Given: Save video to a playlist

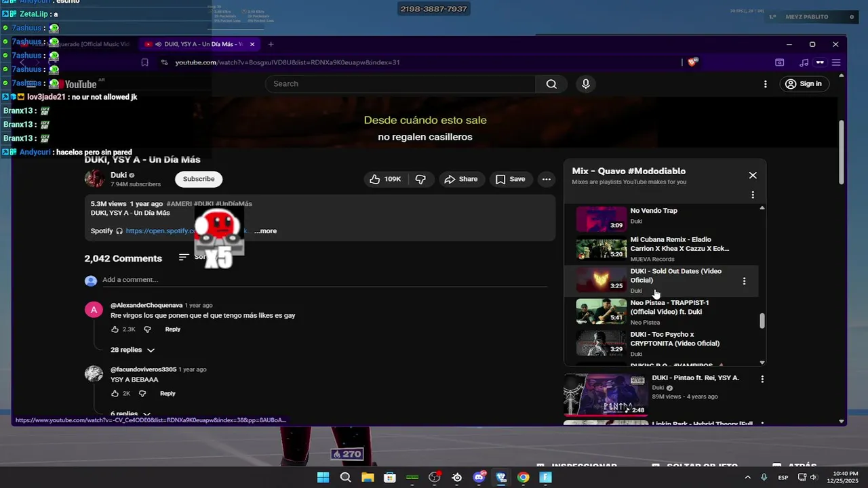Looking at the screenshot, I should tap(510, 179).
